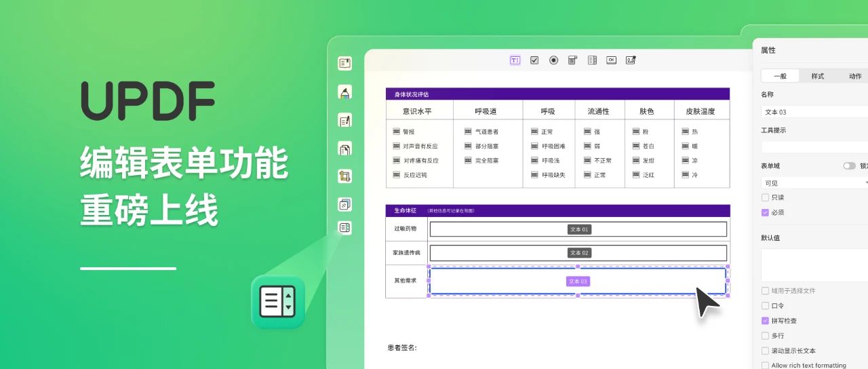Screen dimensions: 868x369
Task: Click the form field icon beside 暖
Action: 685,146
